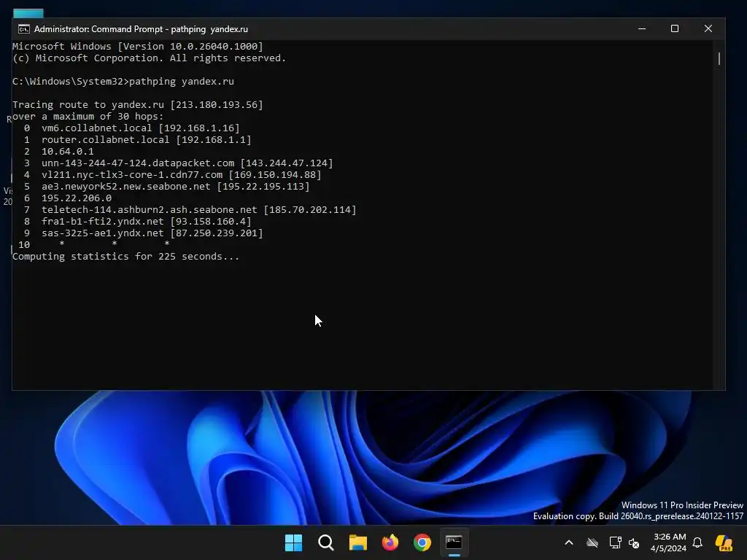Click 'Computing statistics for 225 seconds...' line

(125, 256)
